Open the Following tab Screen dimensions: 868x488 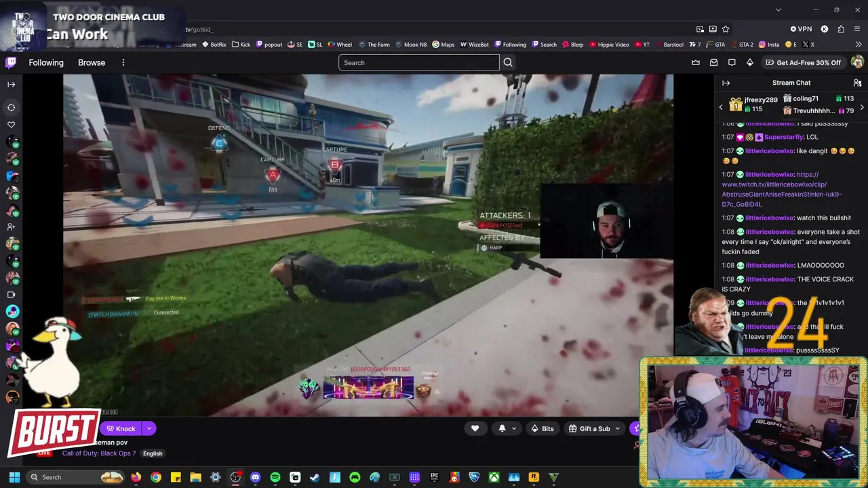46,62
